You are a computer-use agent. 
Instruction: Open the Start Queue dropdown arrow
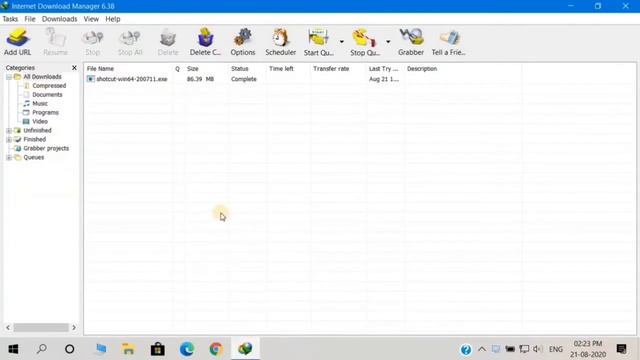coord(342,42)
